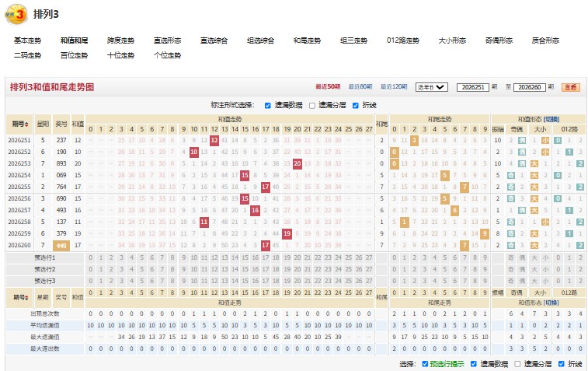Click red 19 marker in row 2026259
This screenshot has height=371, width=588.
pyautogui.click(x=287, y=233)
